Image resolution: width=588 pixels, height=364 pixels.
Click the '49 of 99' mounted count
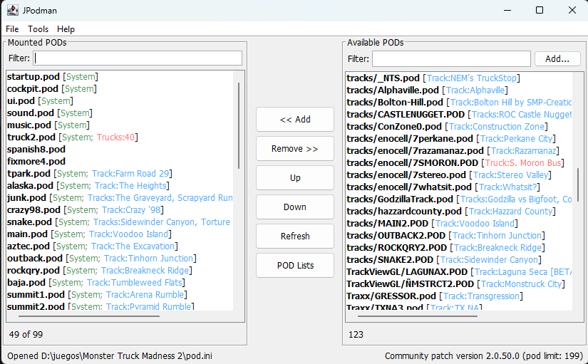[x=26, y=334]
